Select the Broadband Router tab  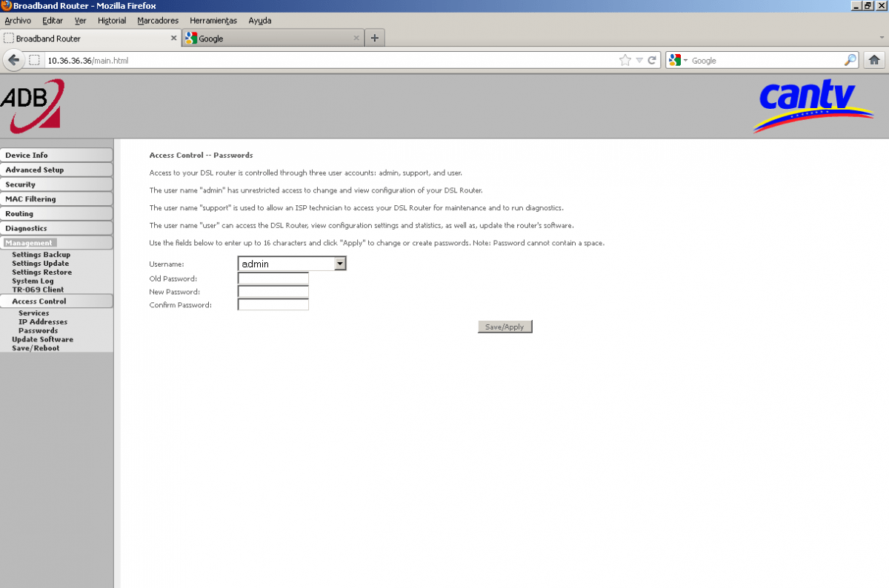pos(90,38)
